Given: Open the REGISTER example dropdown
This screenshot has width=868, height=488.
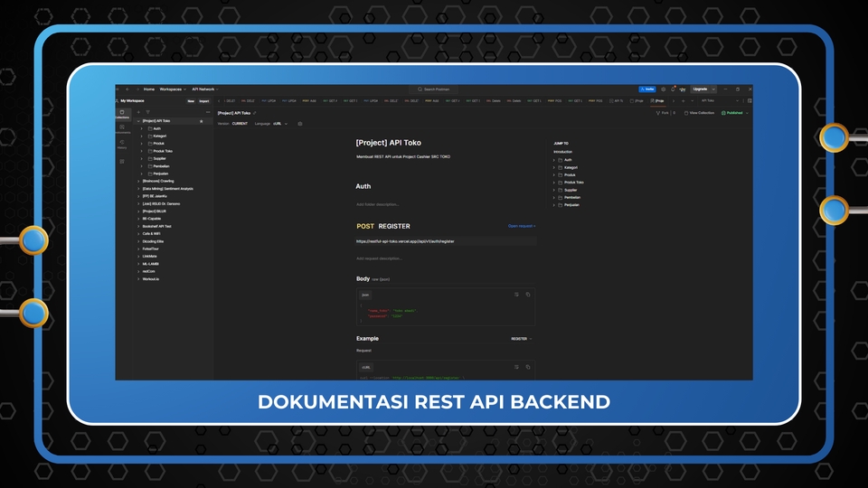Looking at the screenshot, I should click(x=522, y=339).
